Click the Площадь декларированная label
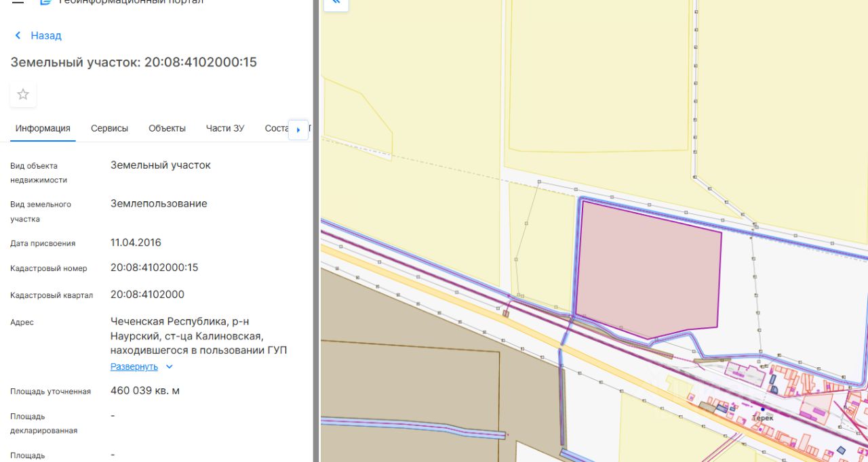This screenshot has height=462, width=868. pyautogui.click(x=43, y=423)
